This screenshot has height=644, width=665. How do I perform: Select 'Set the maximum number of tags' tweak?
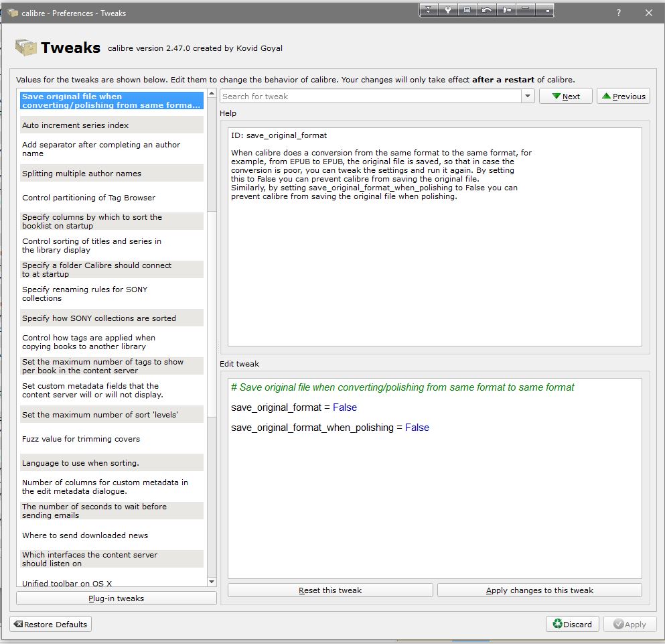(112, 366)
